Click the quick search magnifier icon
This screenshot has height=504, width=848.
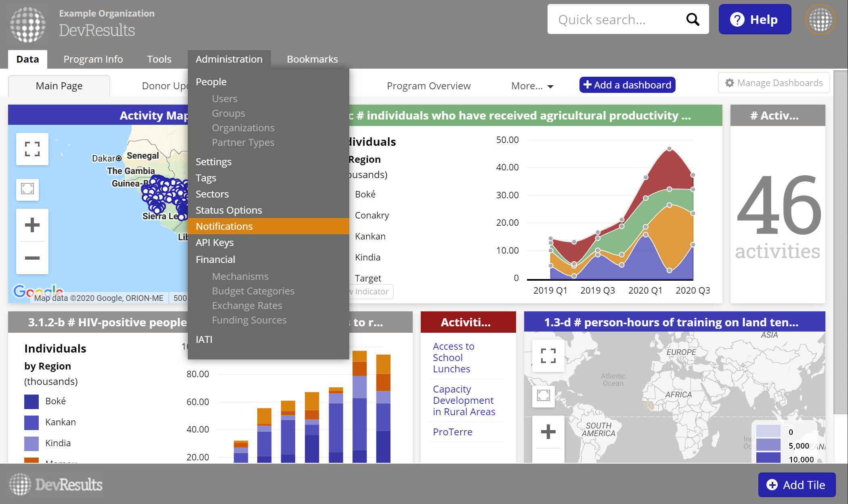[693, 19]
